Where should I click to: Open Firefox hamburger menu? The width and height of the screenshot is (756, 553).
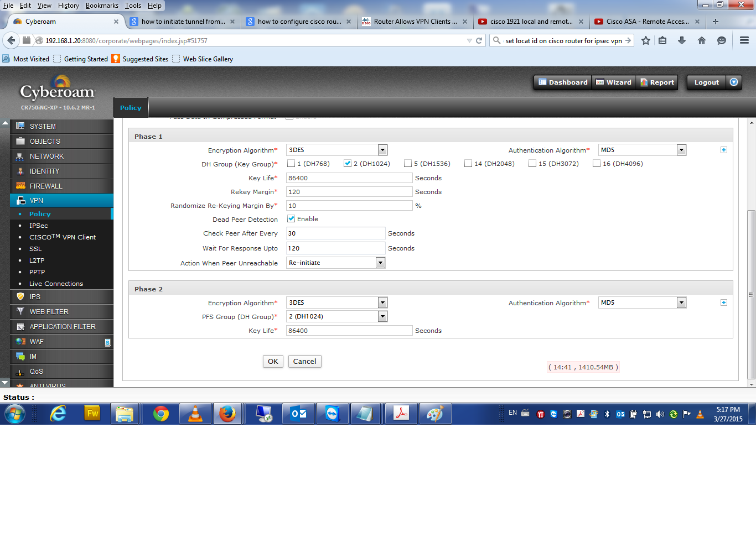point(744,40)
